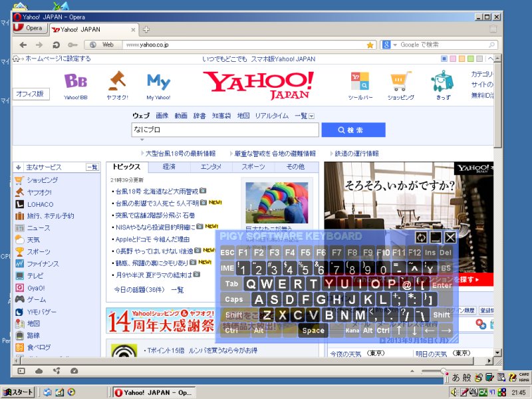Screen dimensions: 532x399
Task: Click Yahoo! JAPAN - Opera taskbar button
Action: coord(154,392)
